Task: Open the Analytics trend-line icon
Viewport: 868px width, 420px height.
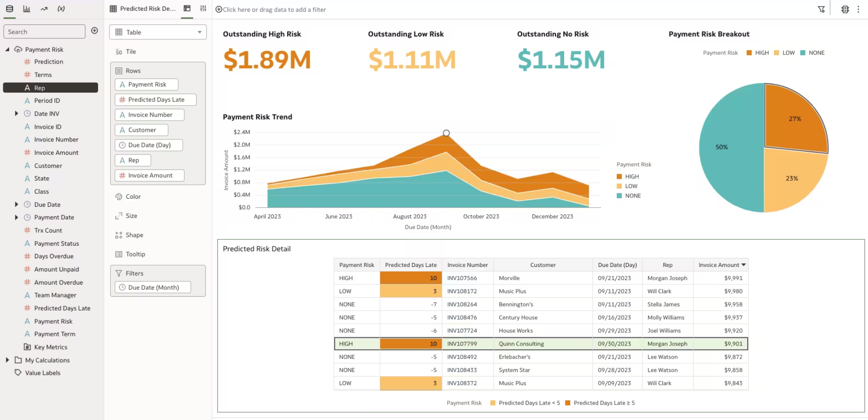Action: click(x=44, y=9)
